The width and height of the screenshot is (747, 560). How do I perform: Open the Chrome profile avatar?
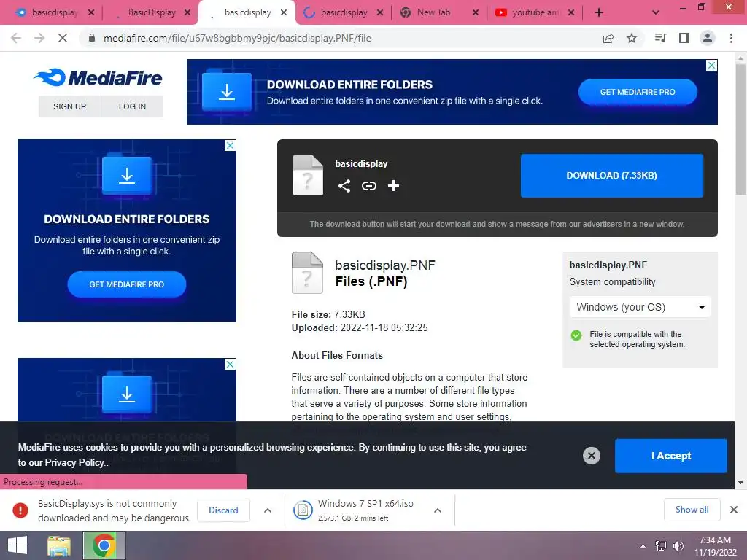click(x=708, y=38)
